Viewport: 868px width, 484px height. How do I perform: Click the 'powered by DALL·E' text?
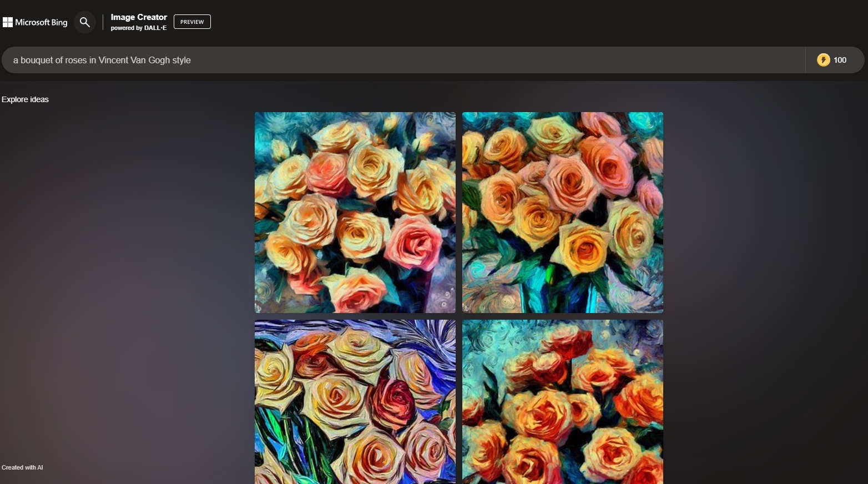(139, 28)
